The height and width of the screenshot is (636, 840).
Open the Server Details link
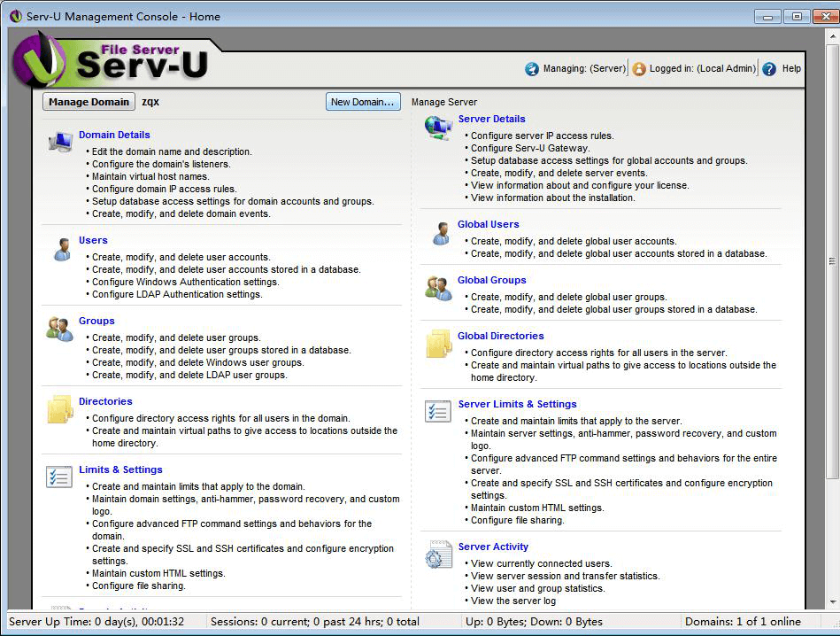pyautogui.click(x=491, y=119)
